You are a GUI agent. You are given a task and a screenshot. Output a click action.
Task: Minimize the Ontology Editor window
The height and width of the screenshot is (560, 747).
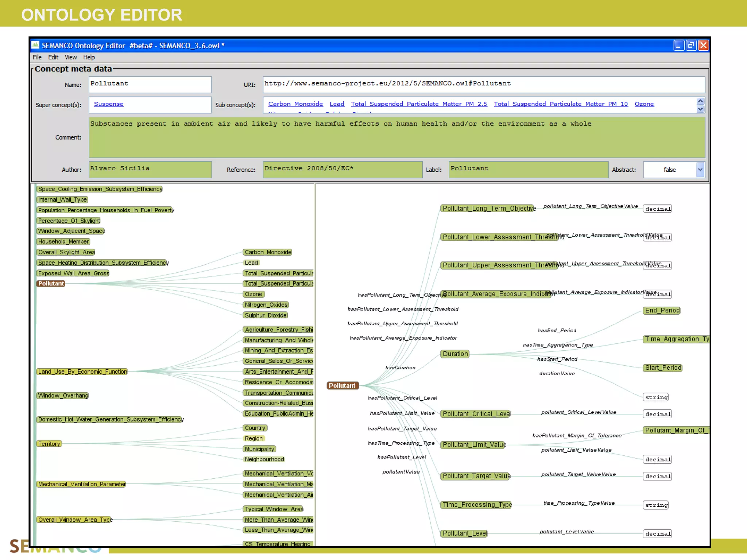(678, 45)
